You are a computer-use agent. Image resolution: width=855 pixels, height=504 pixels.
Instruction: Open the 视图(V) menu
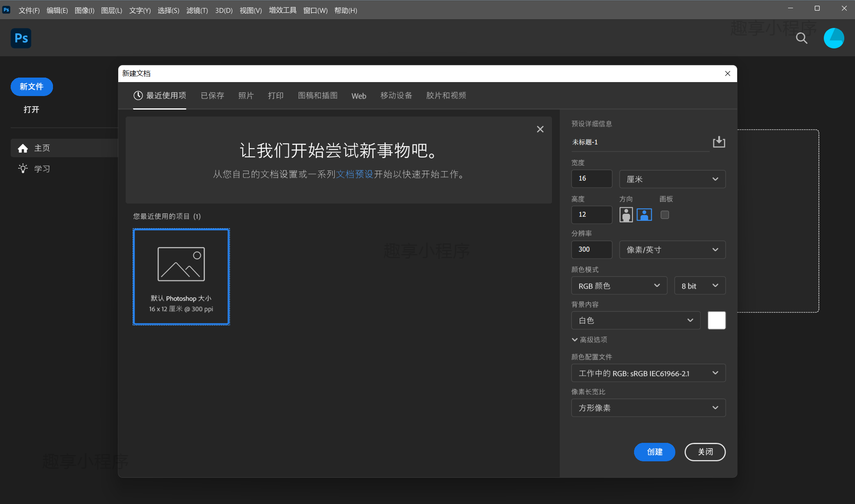251,10
